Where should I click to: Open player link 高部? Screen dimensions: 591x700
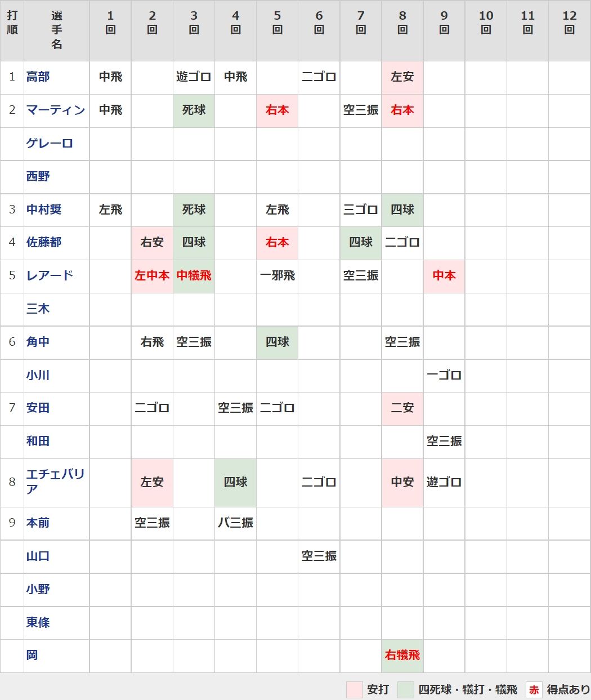click(x=38, y=77)
